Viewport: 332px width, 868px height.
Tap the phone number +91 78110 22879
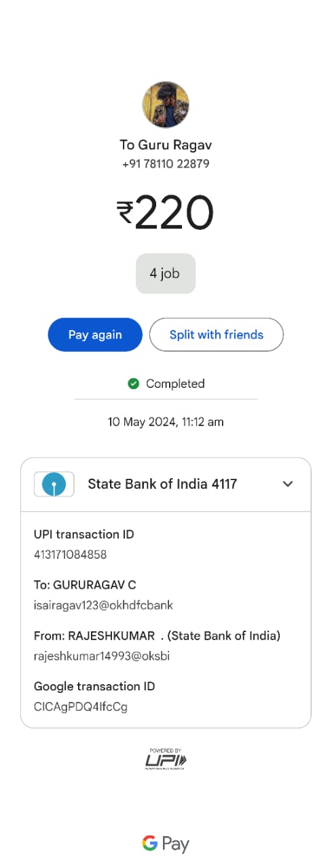click(166, 164)
